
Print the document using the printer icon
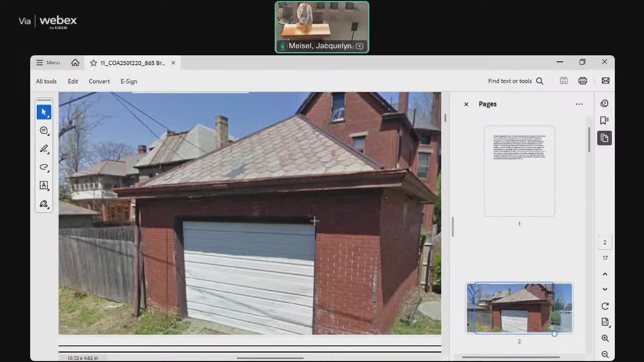(583, 81)
